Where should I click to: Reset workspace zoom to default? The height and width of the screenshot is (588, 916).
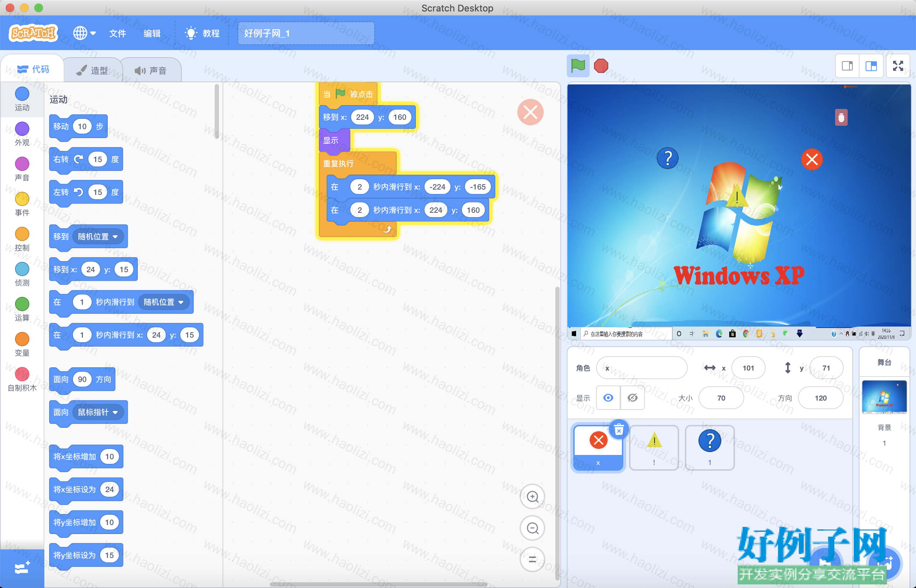pyautogui.click(x=532, y=559)
